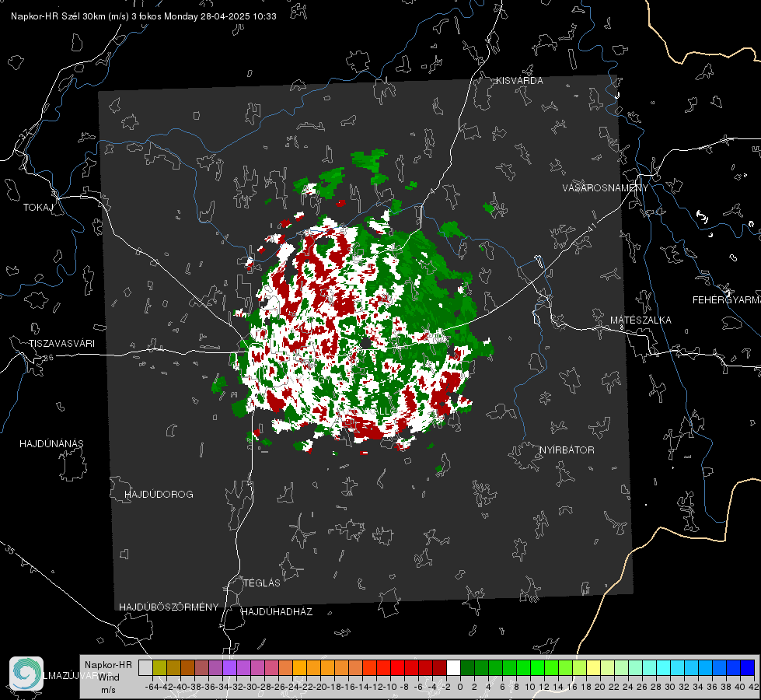The width and height of the screenshot is (761, 700).
Task: Click road number 35 marker
Action: [x=10, y=550]
